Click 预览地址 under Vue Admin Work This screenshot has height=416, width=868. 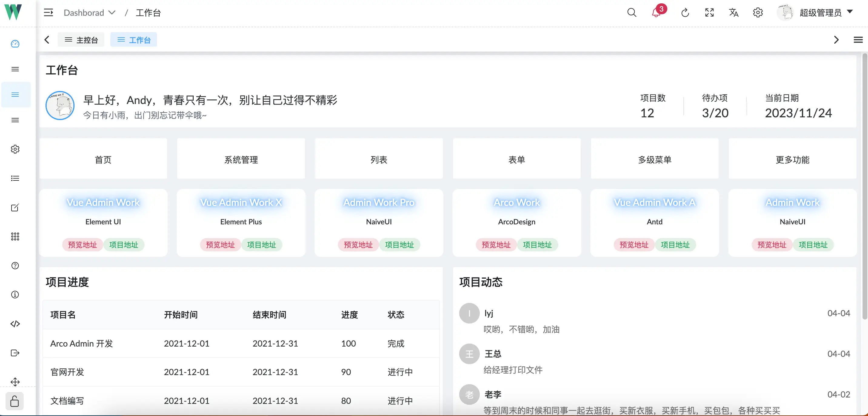(x=82, y=245)
